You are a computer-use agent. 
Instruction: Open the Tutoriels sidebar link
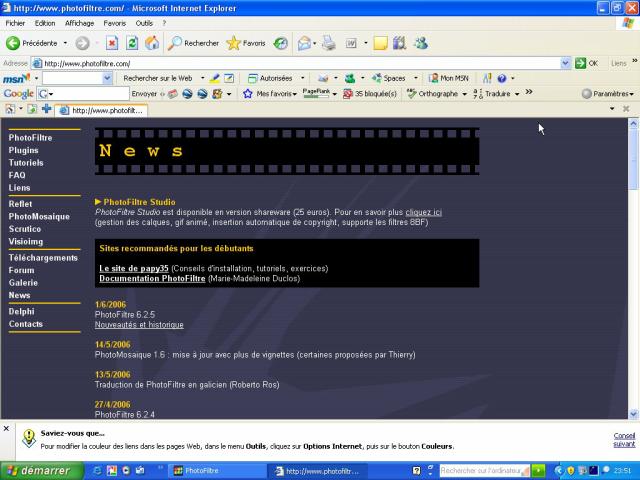[x=26, y=162]
